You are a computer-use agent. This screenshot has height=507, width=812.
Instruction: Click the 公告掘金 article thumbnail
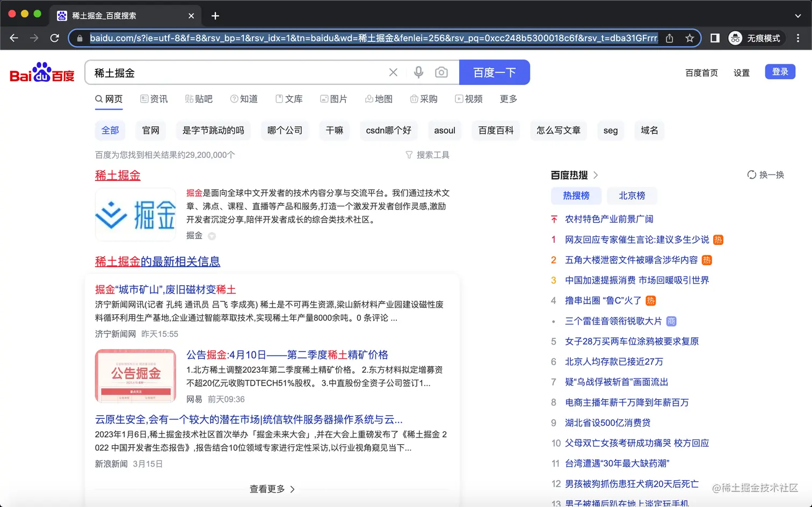pyautogui.click(x=135, y=375)
